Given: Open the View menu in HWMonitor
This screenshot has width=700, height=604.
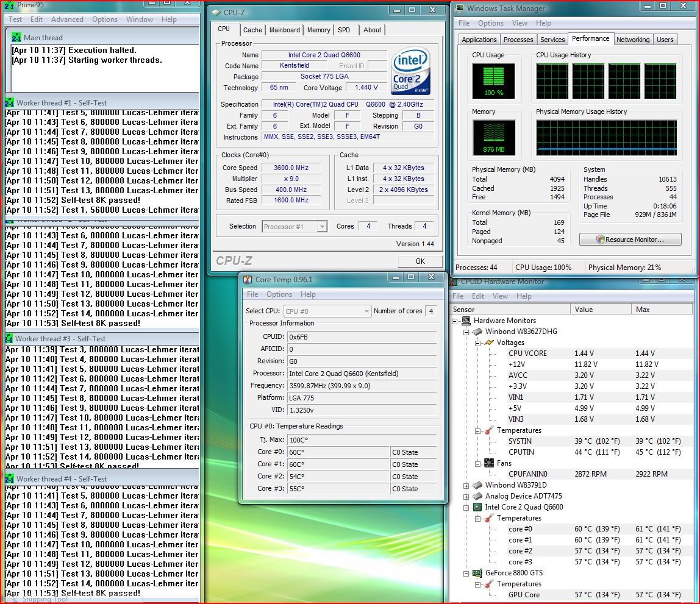Looking at the screenshot, I should pyautogui.click(x=500, y=296).
